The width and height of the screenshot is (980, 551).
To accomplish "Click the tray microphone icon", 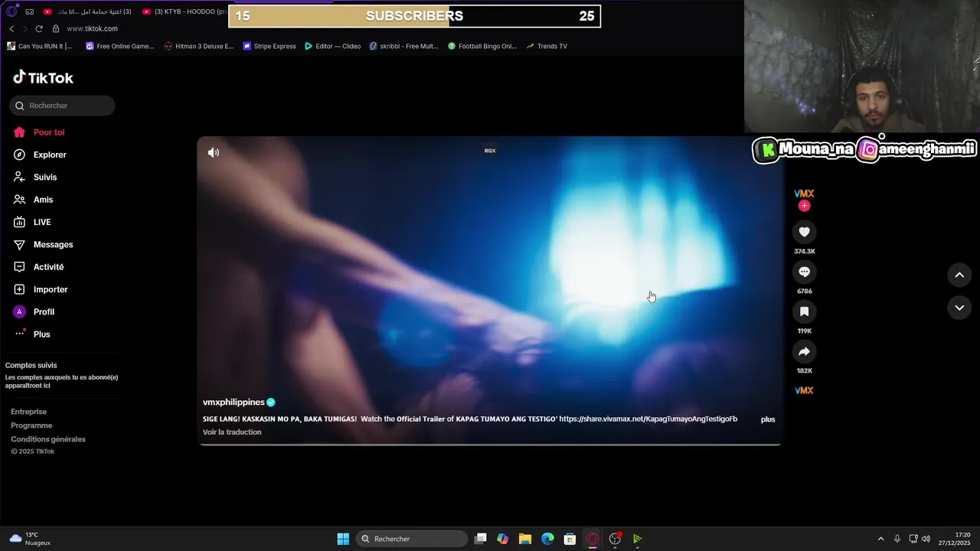I will 897,539.
